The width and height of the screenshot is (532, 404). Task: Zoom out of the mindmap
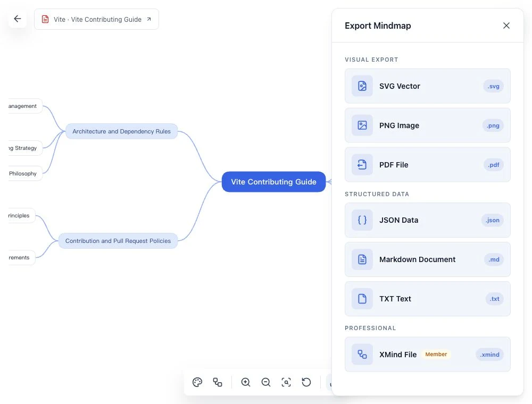click(266, 382)
